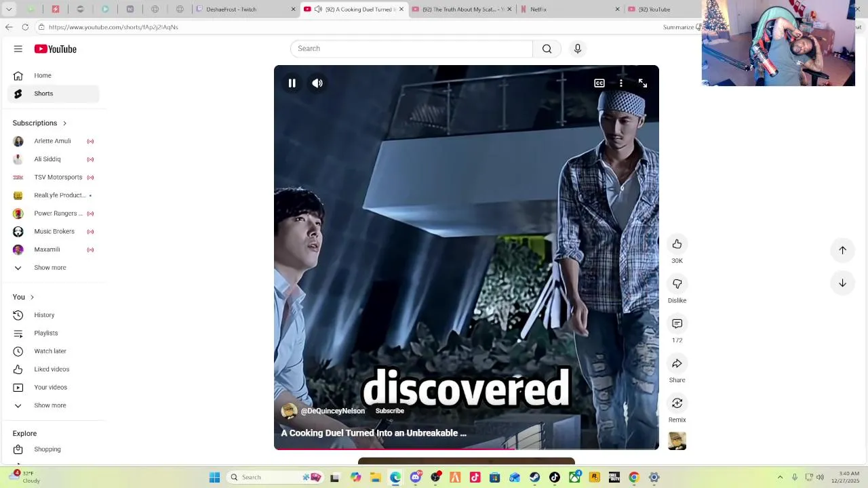
Task: Select Shorts in the sidebar
Action: [53, 94]
